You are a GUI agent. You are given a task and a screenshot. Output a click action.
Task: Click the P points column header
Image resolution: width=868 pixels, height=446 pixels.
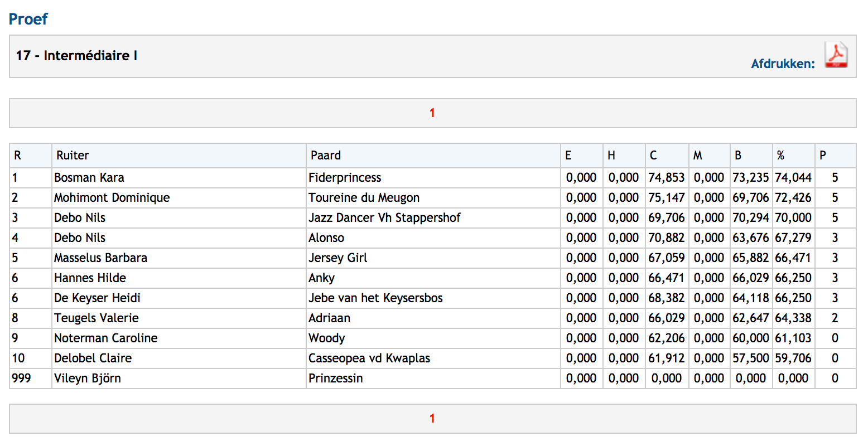[x=823, y=156]
